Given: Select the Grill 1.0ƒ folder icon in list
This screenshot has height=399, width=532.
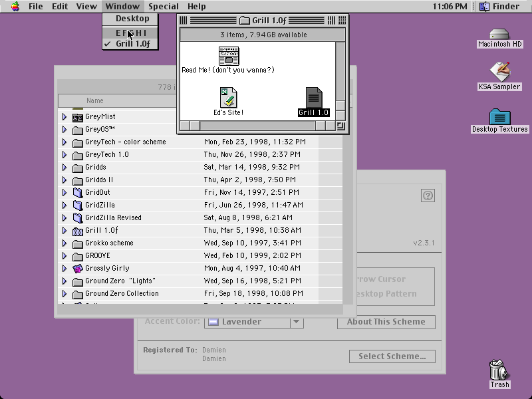Looking at the screenshot, I should [x=78, y=231].
